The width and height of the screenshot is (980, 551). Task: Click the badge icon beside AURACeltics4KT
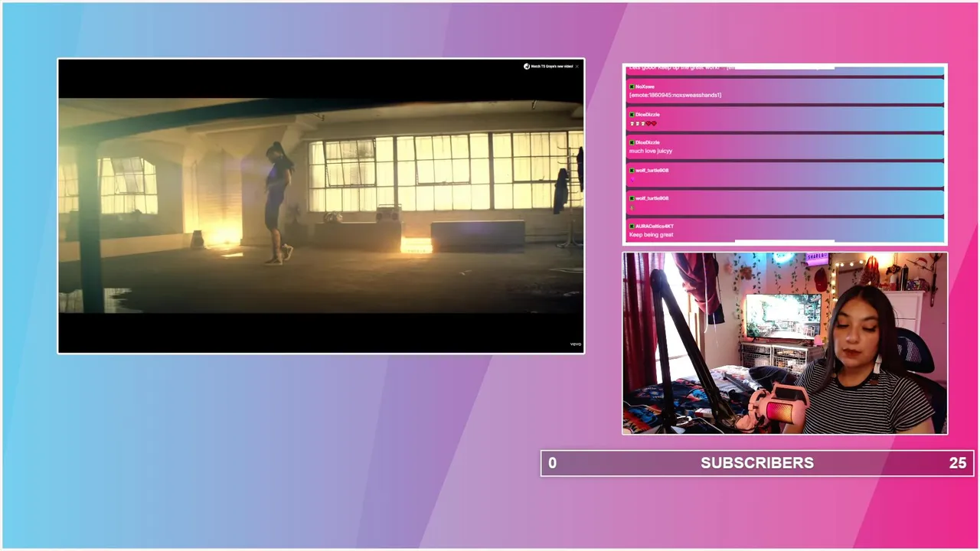632,227
